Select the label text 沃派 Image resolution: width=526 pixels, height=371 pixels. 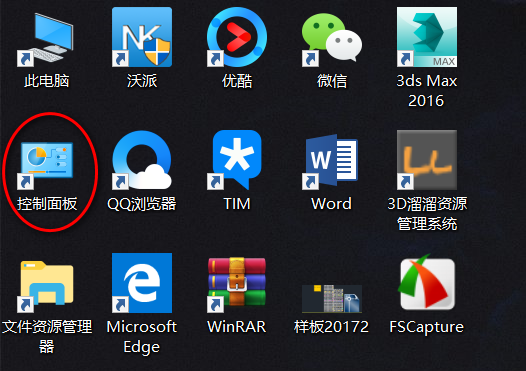tap(142, 81)
